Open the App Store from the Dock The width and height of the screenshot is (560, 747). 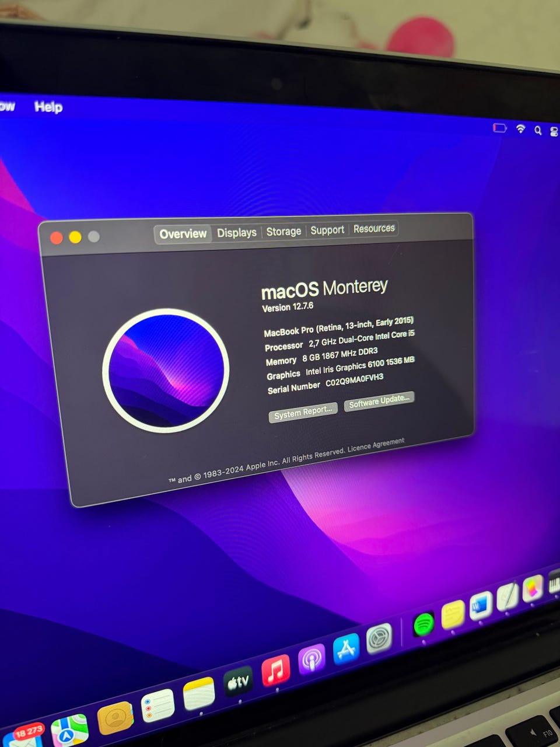346,649
